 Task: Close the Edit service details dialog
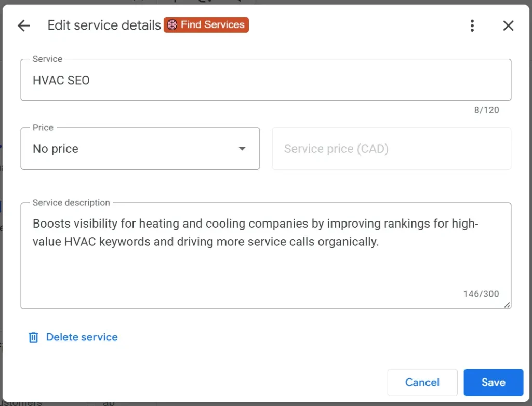pyautogui.click(x=508, y=25)
